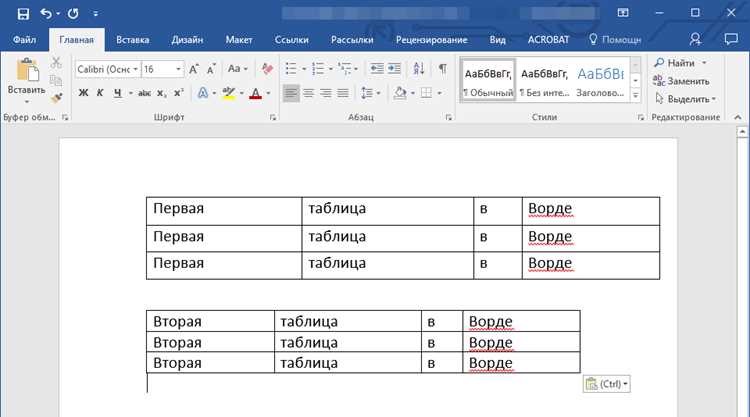Open the Aa change case dropdown
This screenshot has width=750, height=417.
click(238, 69)
